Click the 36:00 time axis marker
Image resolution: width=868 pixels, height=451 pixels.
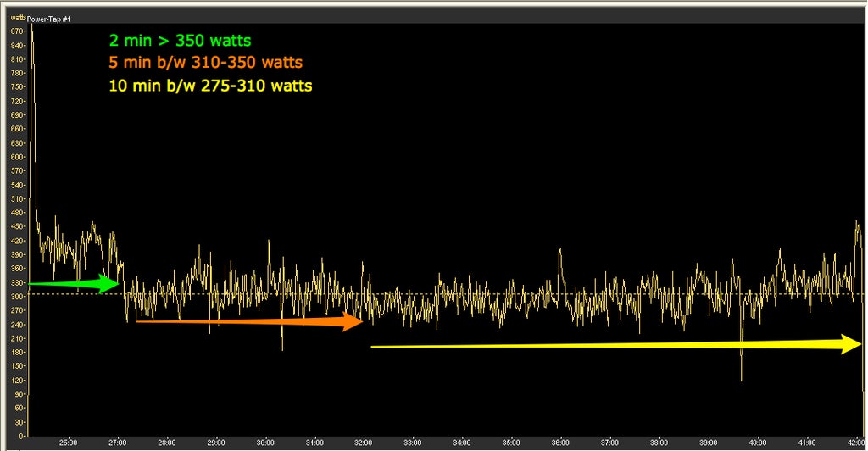[560, 442]
